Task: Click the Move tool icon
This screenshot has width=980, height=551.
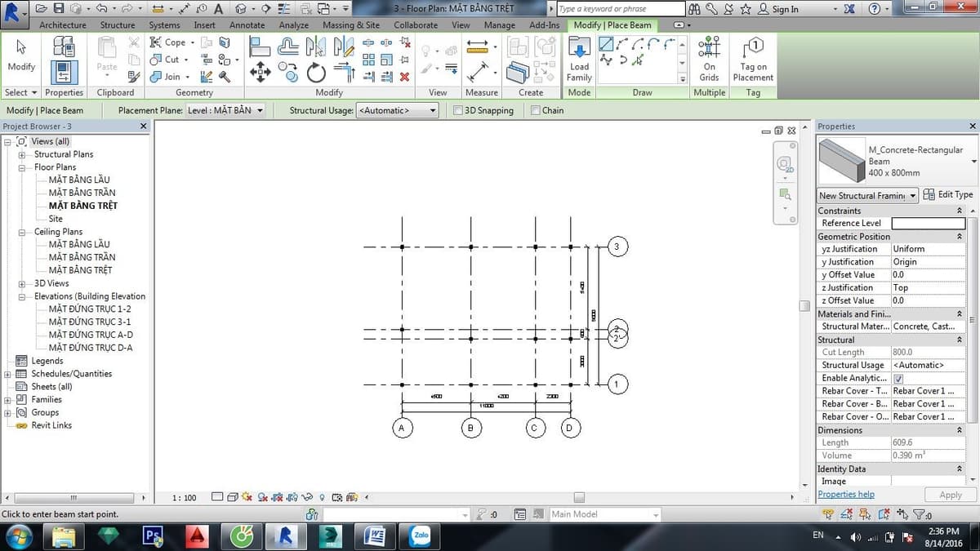Action: click(x=260, y=73)
